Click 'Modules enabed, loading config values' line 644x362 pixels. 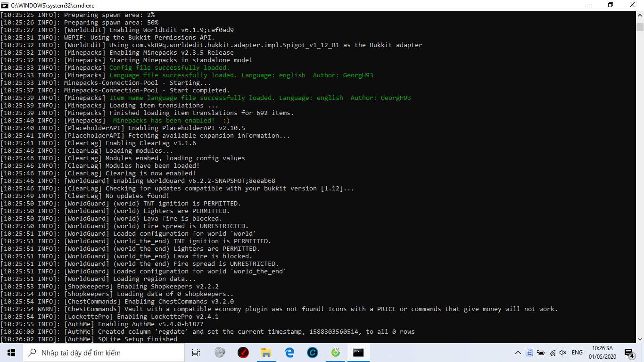pos(123,158)
